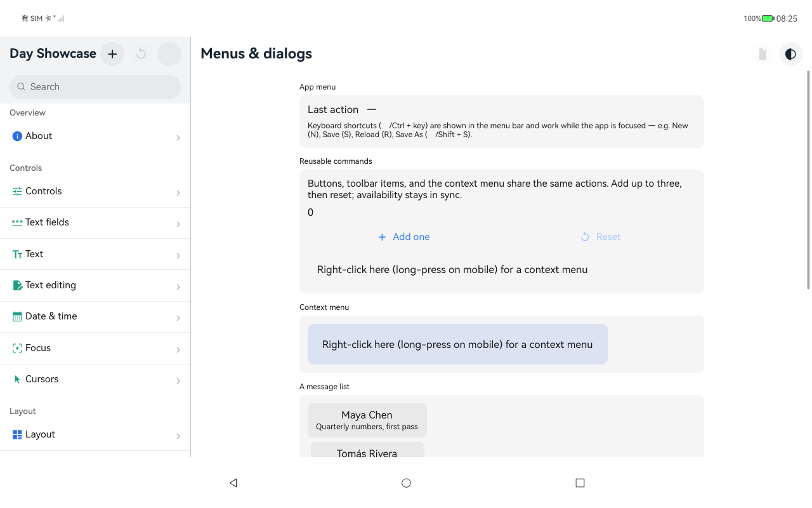Click the Last action label
The height and width of the screenshot is (508, 812).
tap(333, 110)
